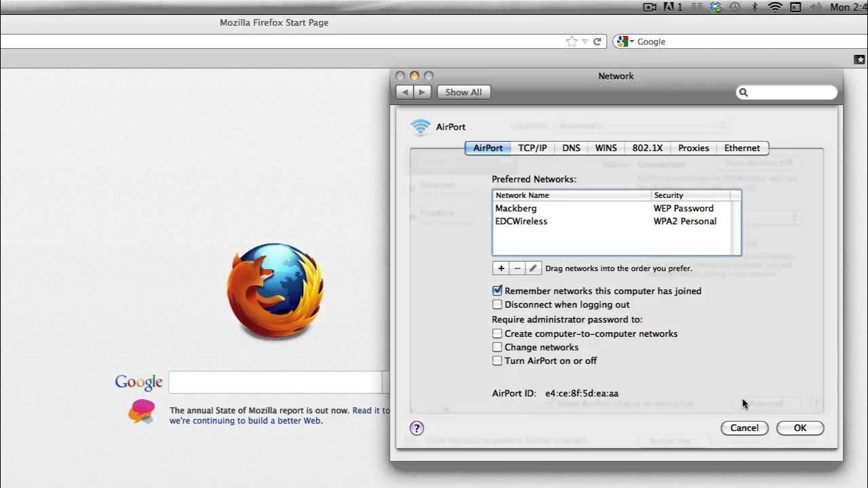868x488 pixels.
Task: Click the screen recording camera menu bar icon
Action: pos(649,7)
